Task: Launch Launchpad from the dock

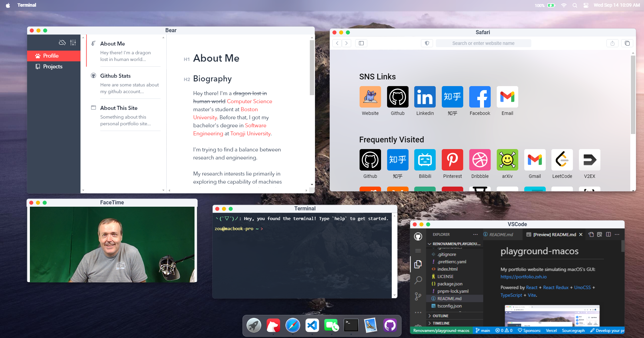Action: pyautogui.click(x=254, y=325)
